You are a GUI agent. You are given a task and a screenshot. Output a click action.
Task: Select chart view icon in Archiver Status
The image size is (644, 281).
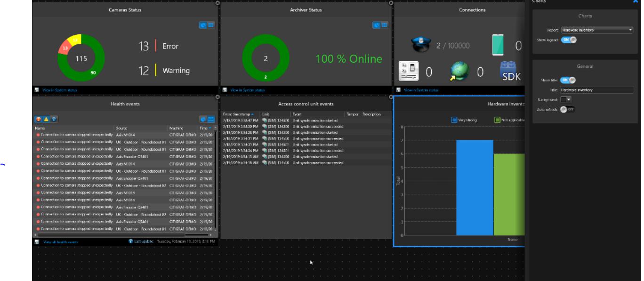(377, 25)
